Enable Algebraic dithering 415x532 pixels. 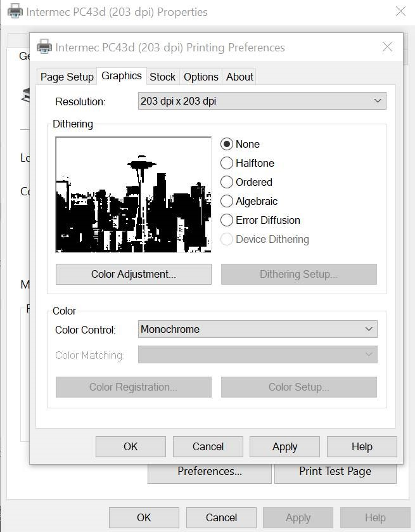coord(227,201)
